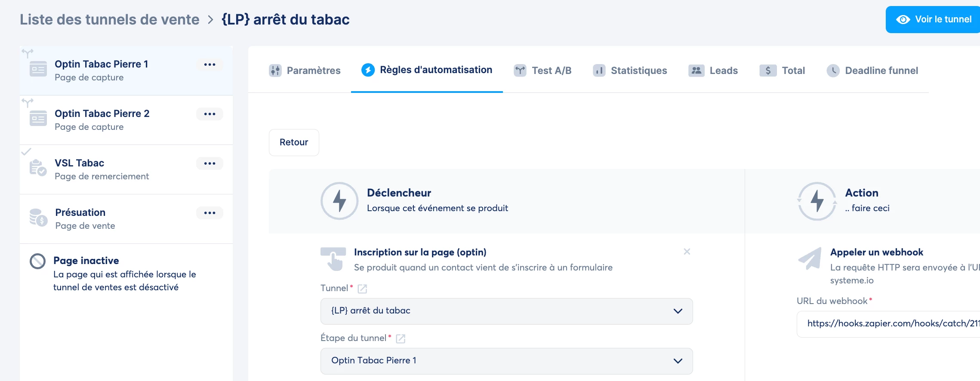
Task: Click the coins icon of Présuation
Action: point(38,218)
